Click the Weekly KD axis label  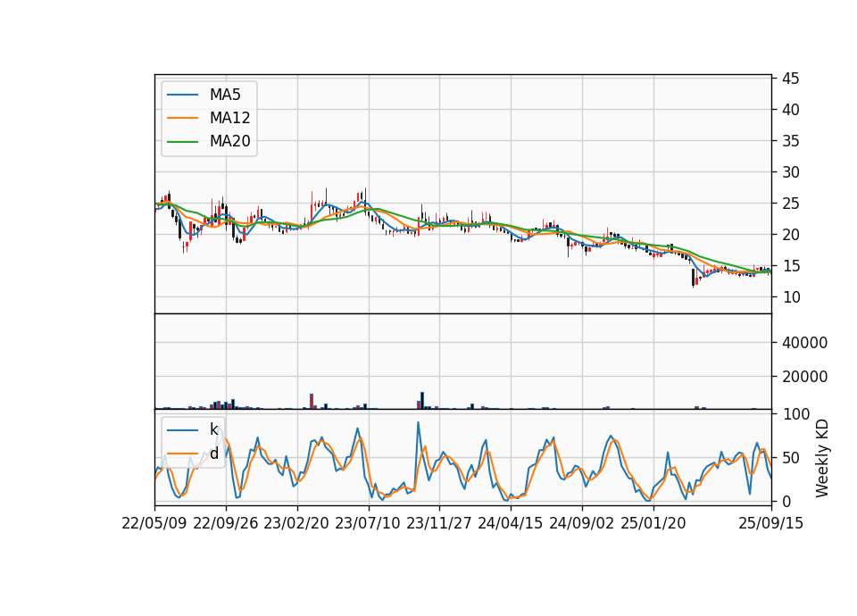[x=821, y=458]
